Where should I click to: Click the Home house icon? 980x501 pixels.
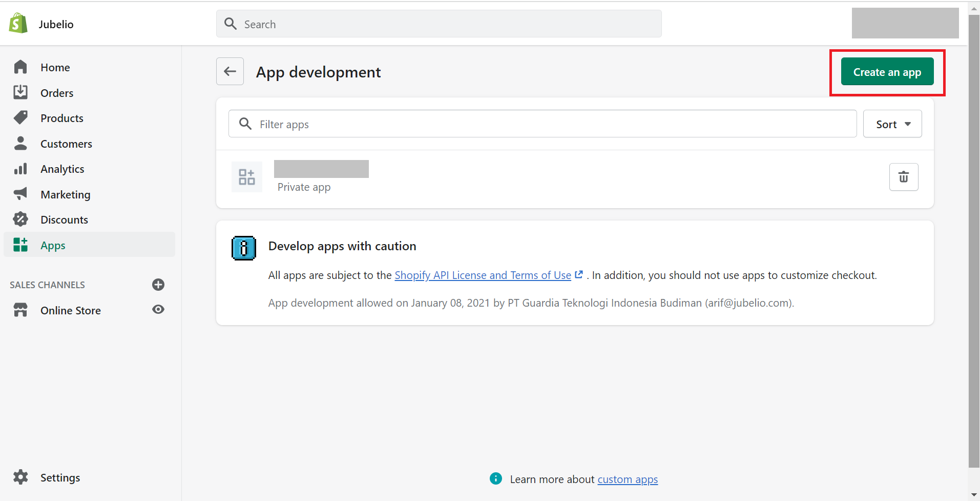click(x=20, y=67)
